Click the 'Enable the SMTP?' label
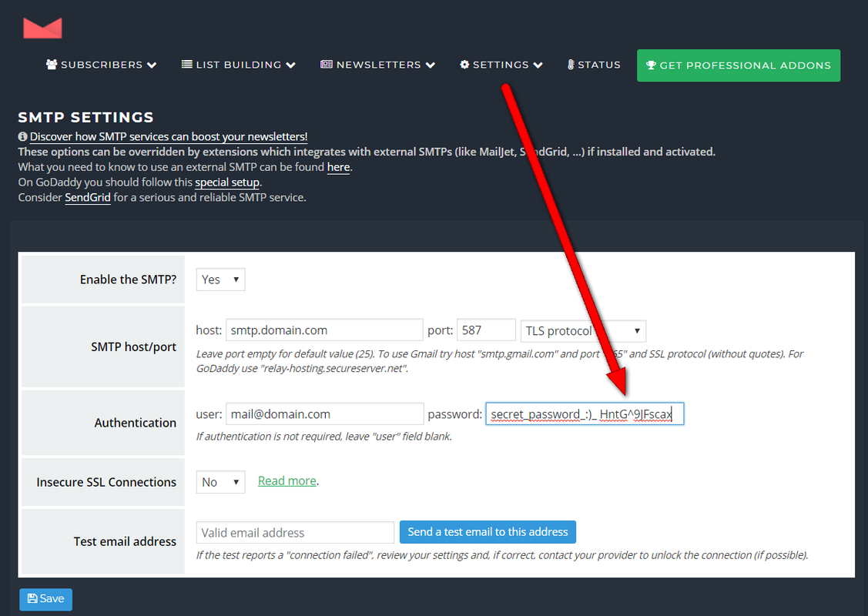Viewport: 868px width, 616px height. [128, 280]
